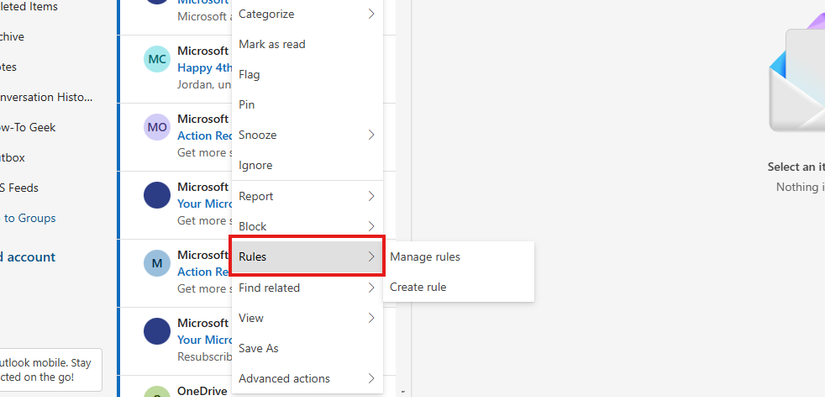
Task: Expand chevron arrow next to Categorize
Action: point(371,14)
